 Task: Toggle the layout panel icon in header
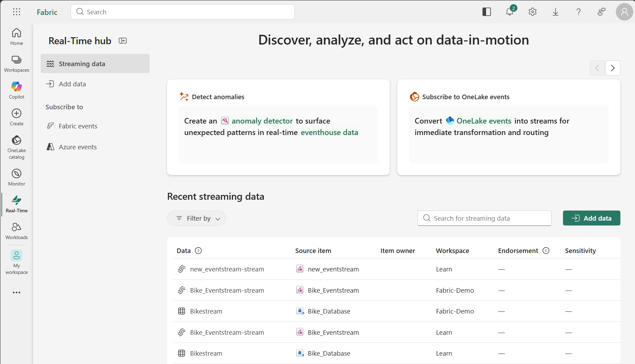(486, 12)
